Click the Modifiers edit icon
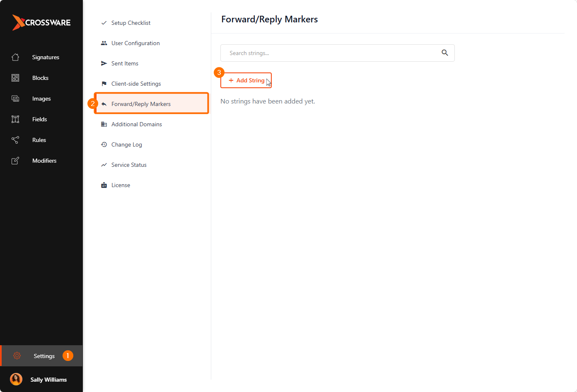The image size is (577, 392). pyautogui.click(x=15, y=161)
